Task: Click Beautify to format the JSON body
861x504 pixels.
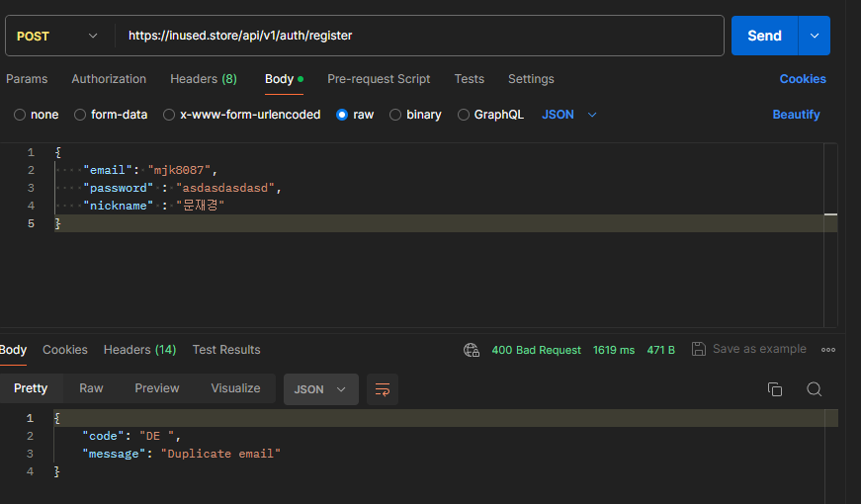Action: [x=796, y=115]
